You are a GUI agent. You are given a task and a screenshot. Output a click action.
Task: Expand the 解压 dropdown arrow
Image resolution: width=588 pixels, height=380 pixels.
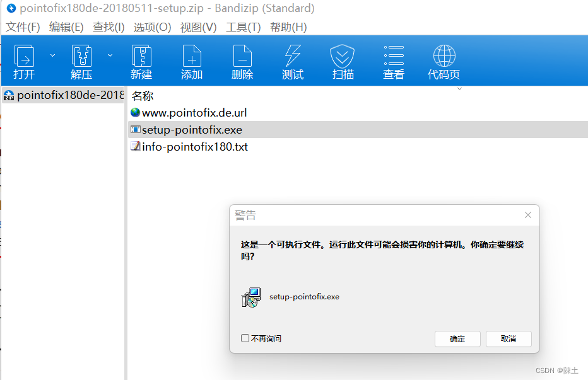[110, 55]
